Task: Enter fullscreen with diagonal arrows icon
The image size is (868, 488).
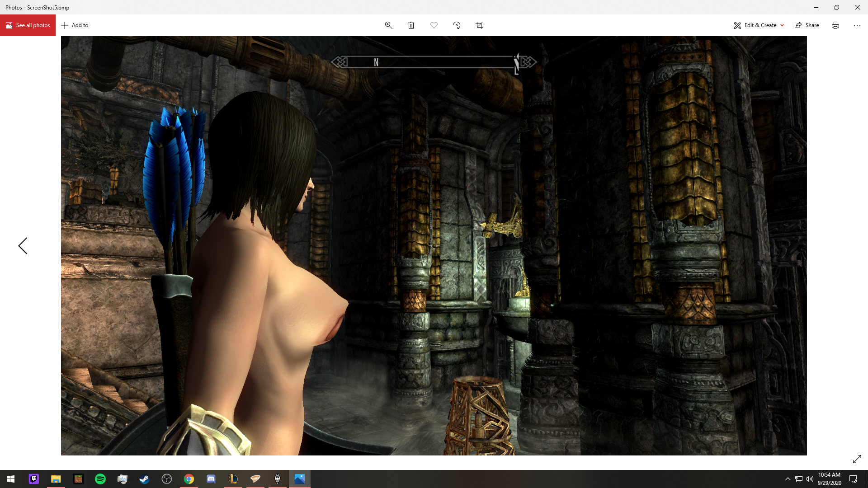Action: 857,459
